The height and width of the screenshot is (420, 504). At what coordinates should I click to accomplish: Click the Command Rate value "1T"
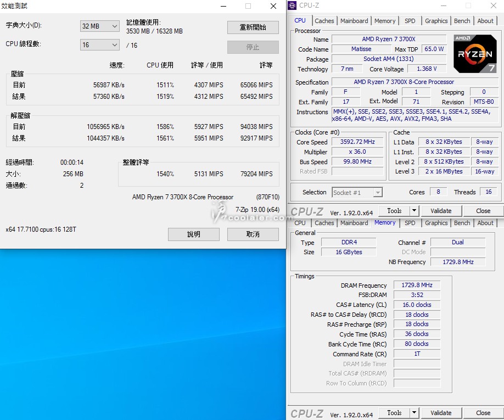(417, 354)
